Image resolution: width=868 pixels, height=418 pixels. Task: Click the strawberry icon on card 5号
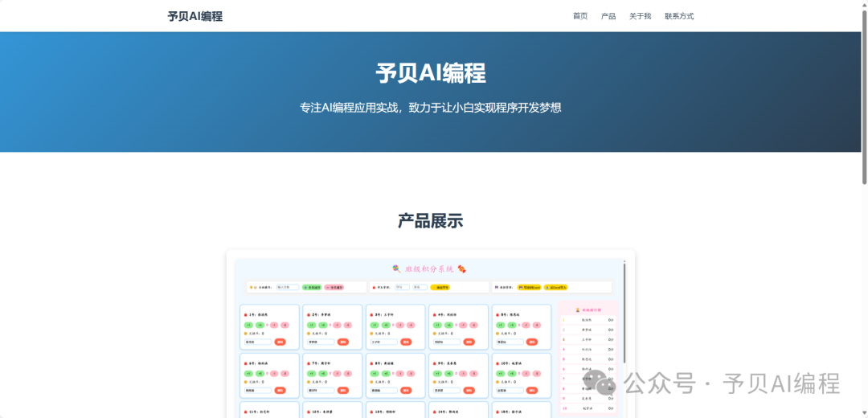[x=497, y=314]
